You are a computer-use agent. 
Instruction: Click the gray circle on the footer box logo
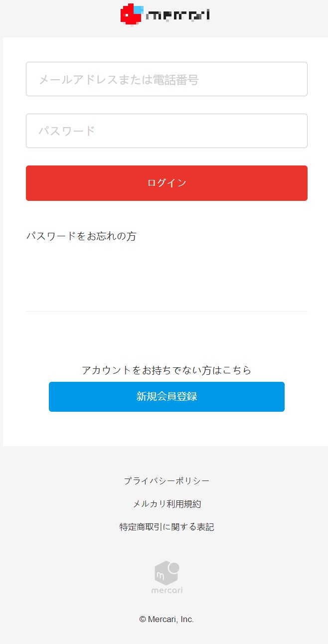(174, 567)
